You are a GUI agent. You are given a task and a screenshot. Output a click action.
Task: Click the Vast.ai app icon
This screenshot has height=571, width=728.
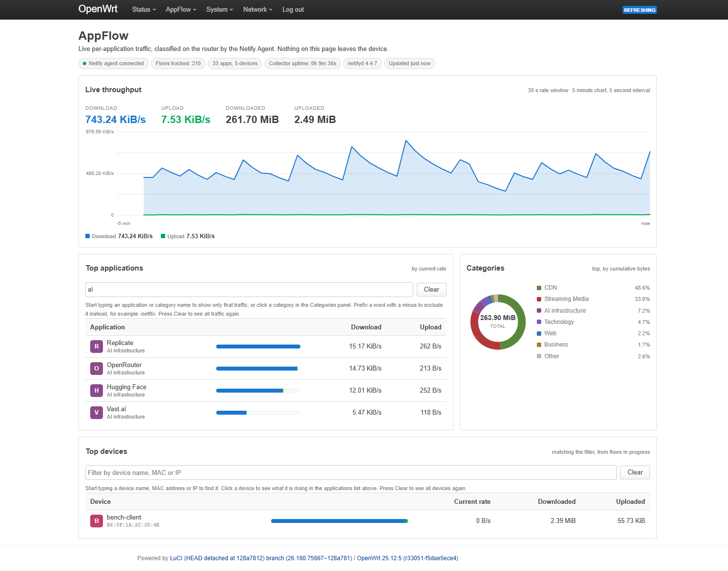[x=97, y=413]
